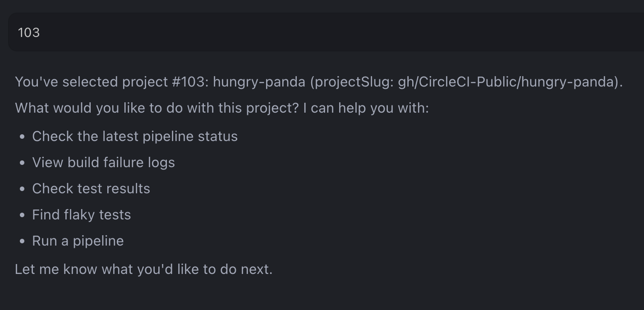The image size is (644, 310).
Task: Choose the "Run a pipeline" option
Action: point(78,241)
